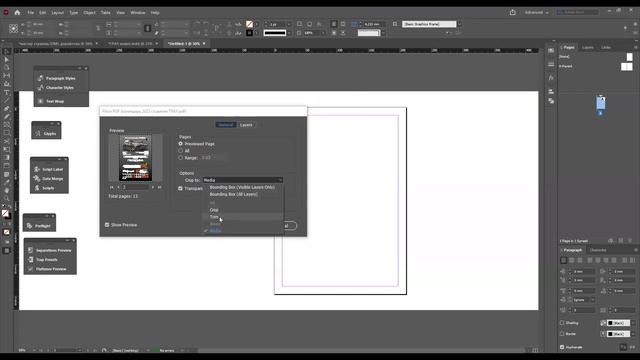Switch to the Links tab in the right panel
This screenshot has height=360, width=640.
pos(606,47)
